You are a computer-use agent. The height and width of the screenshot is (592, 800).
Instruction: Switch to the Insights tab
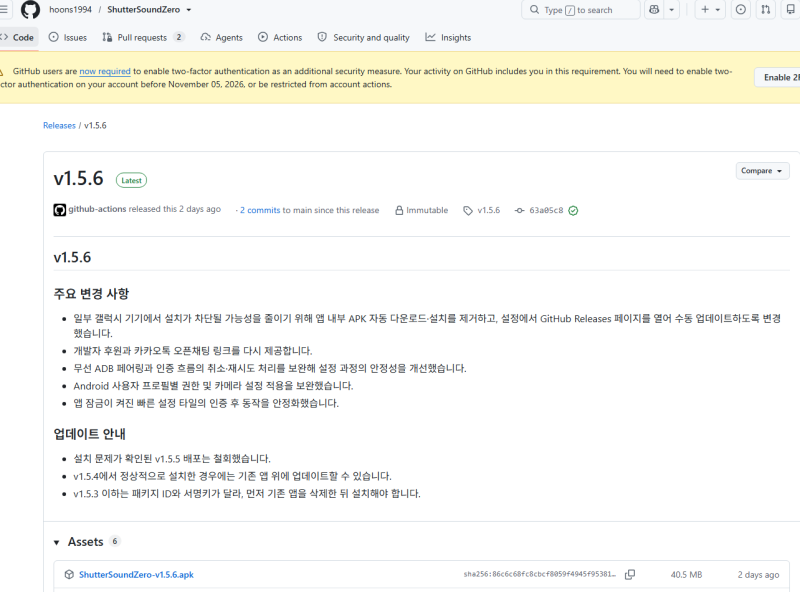[448, 37]
